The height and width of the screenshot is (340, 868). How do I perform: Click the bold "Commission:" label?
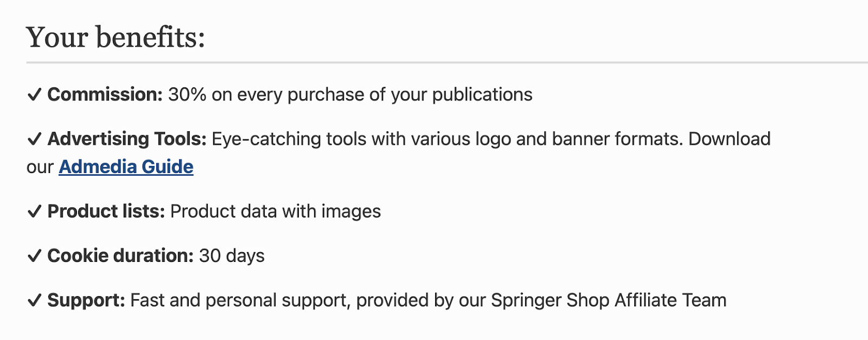105,95
